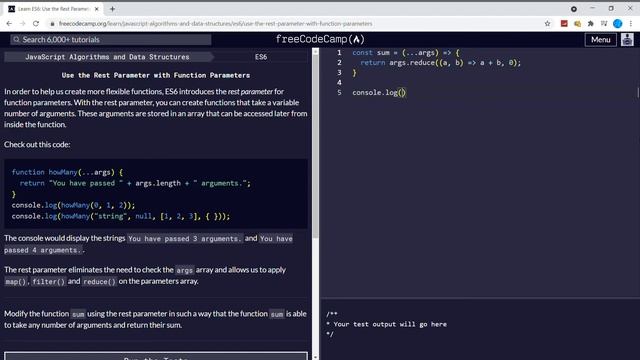The height and width of the screenshot is (360, 640).
Task: Bookmark this page with star icon
Action: coord(547,24)
